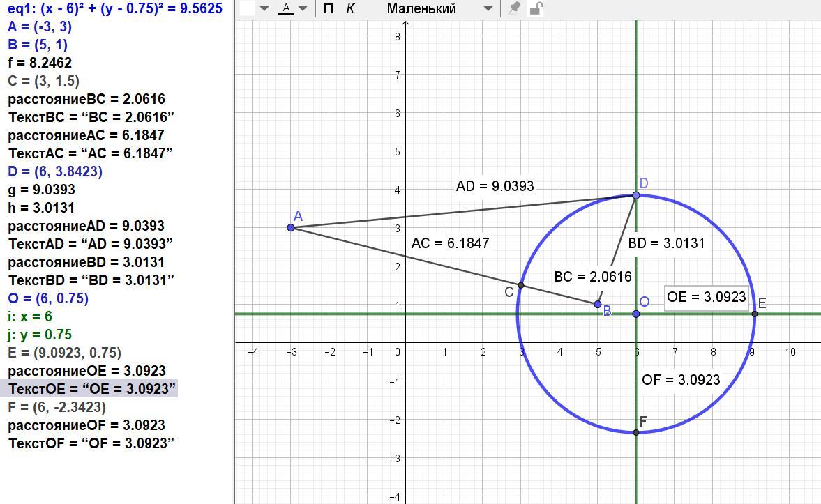Select point A on the graph
The width and height of the screenshot is (821, 504).
[291, 227]
